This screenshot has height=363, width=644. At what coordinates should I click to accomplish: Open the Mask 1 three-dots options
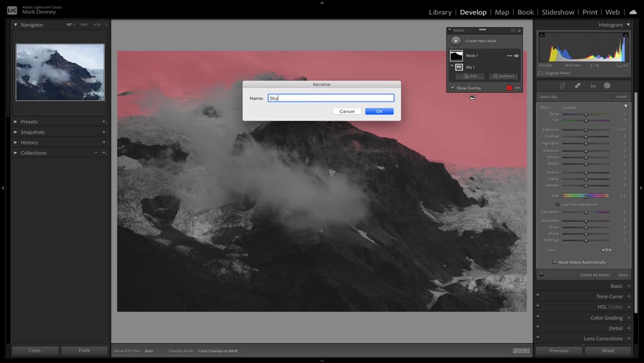pyautogui.click(x=510, y=55)
